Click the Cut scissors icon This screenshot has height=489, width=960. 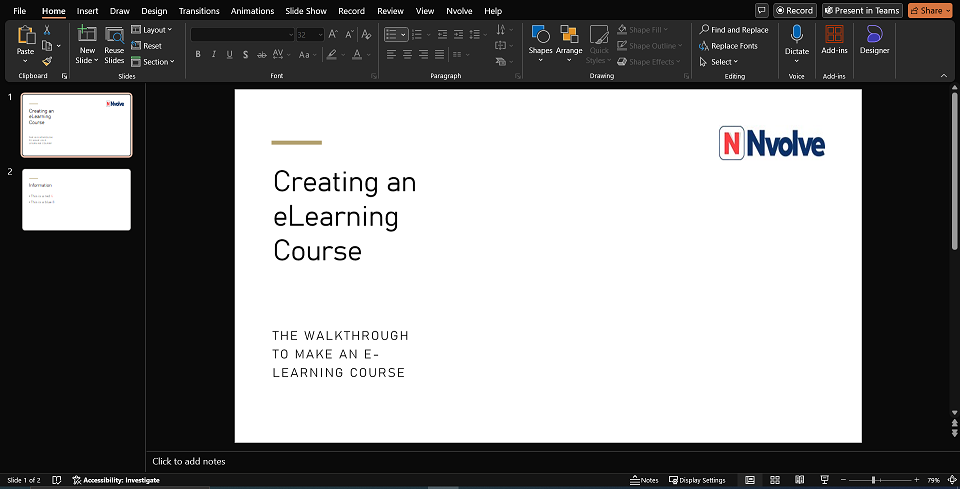tap(47, 30)
